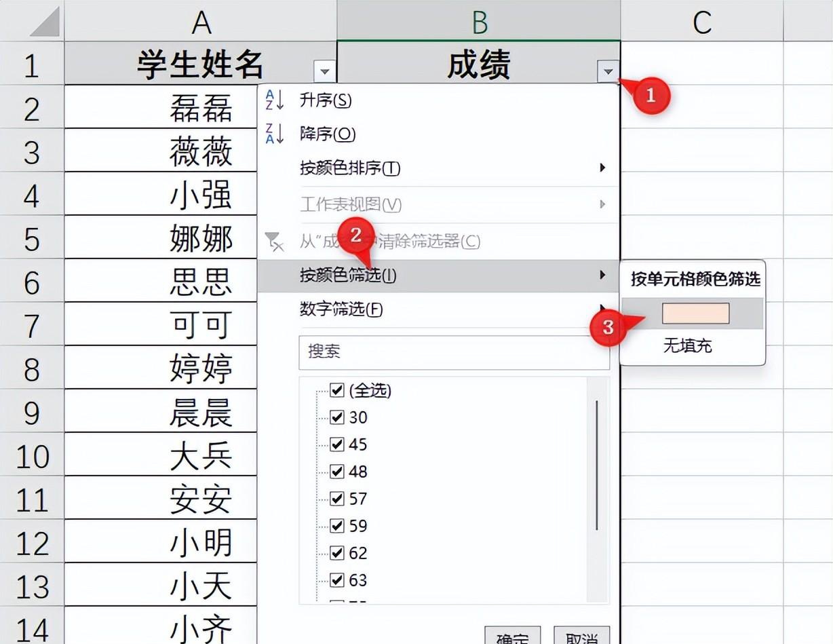Screen dimensions: 833x644
Task: Click cell containing 磊磊
Action: 161,107
